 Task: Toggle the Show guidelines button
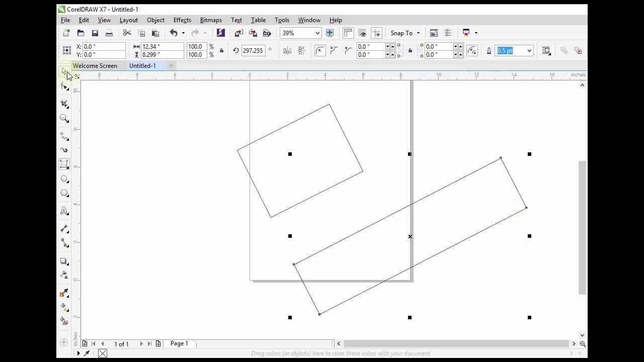click(376, 33)
